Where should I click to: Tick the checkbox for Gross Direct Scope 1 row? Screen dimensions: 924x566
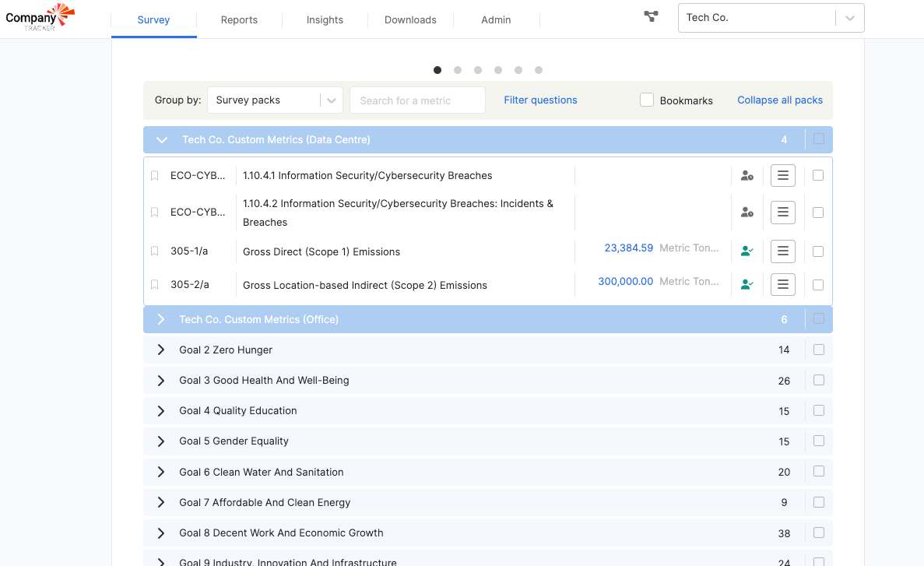click(x=817, y=251)
